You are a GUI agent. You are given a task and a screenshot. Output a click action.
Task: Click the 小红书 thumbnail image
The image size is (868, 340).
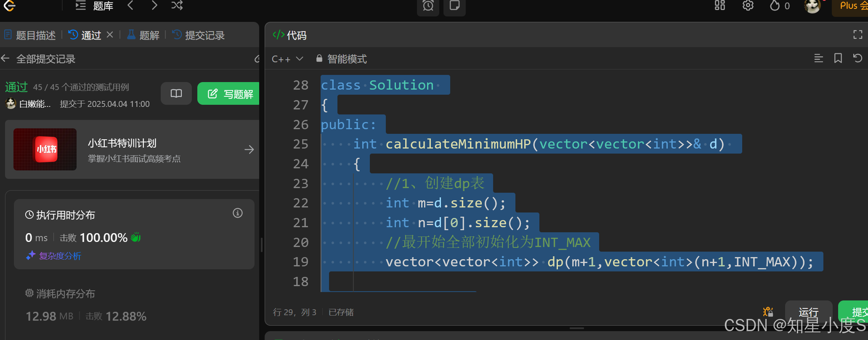coord(45,149)
